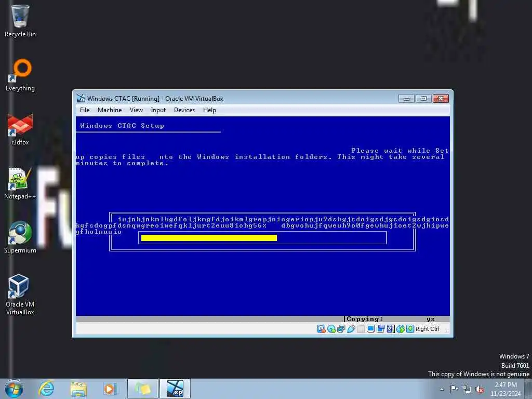
Task: Open Windows Media Player from the taskbar
Action: click(109, 389)
